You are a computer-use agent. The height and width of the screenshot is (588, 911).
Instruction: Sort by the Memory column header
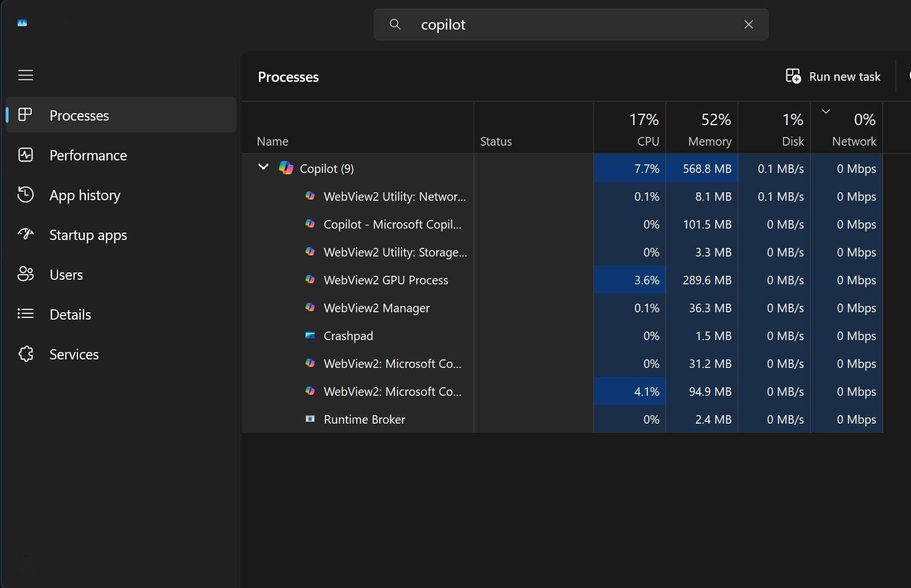coord(702,129)
